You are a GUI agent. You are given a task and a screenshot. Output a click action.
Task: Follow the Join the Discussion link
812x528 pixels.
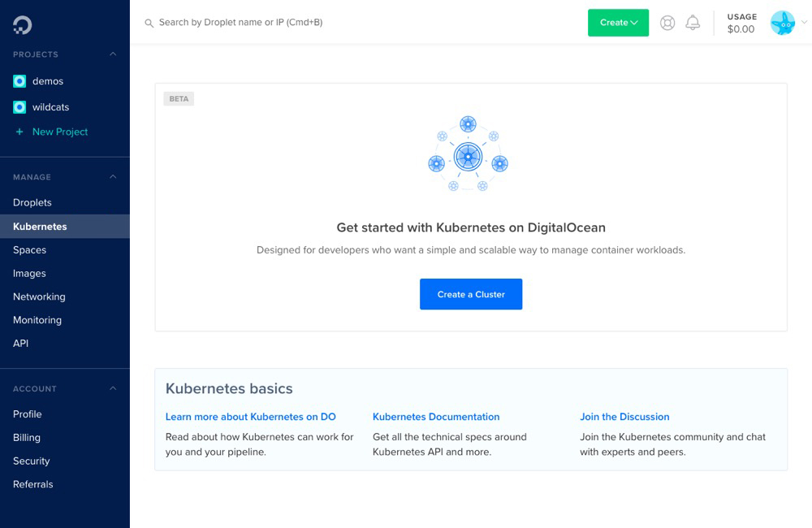[624, 417]
